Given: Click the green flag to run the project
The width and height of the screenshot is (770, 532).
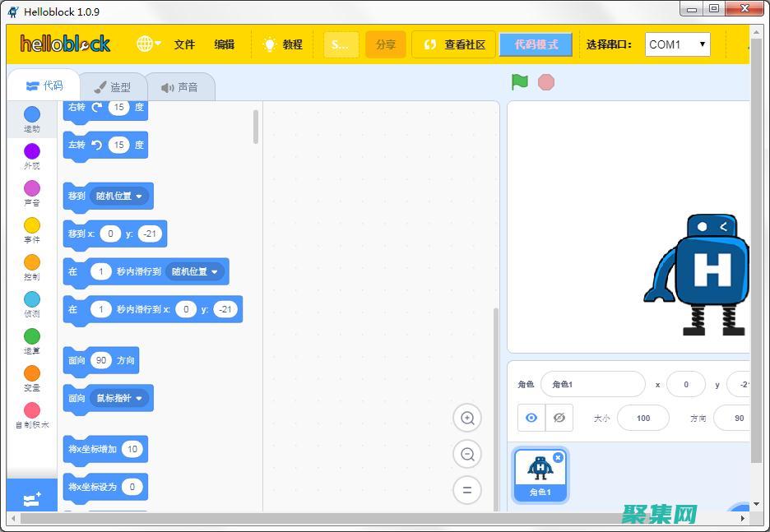Looking at the screenshot, I should (x=517, y=82).
